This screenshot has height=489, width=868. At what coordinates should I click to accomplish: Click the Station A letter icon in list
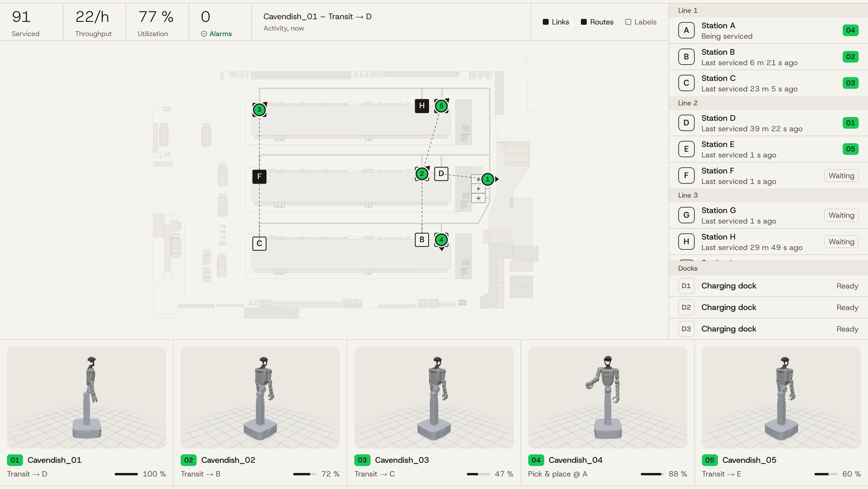[x=686, y=30]
